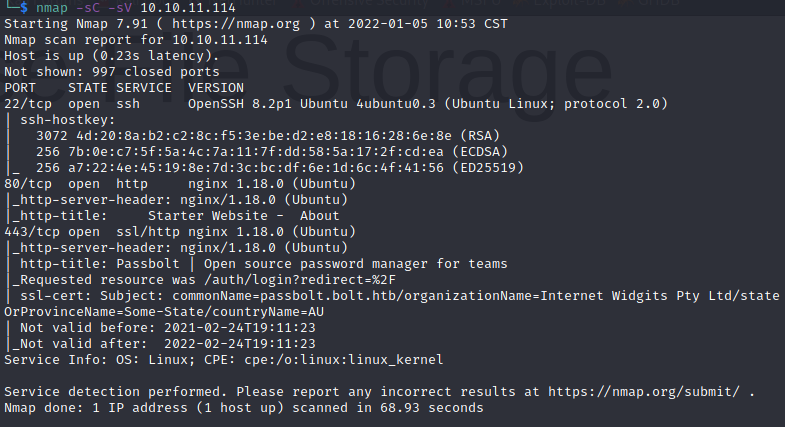Click the VERSION column header
The width and height of the screenshot is (785, 427).
(x=219, y=88)
